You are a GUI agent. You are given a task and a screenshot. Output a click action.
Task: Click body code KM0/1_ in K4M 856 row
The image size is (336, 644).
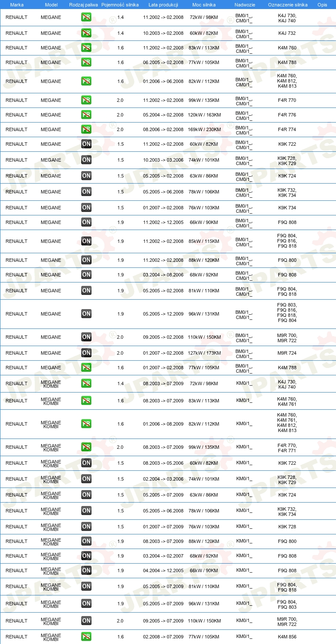244,637
